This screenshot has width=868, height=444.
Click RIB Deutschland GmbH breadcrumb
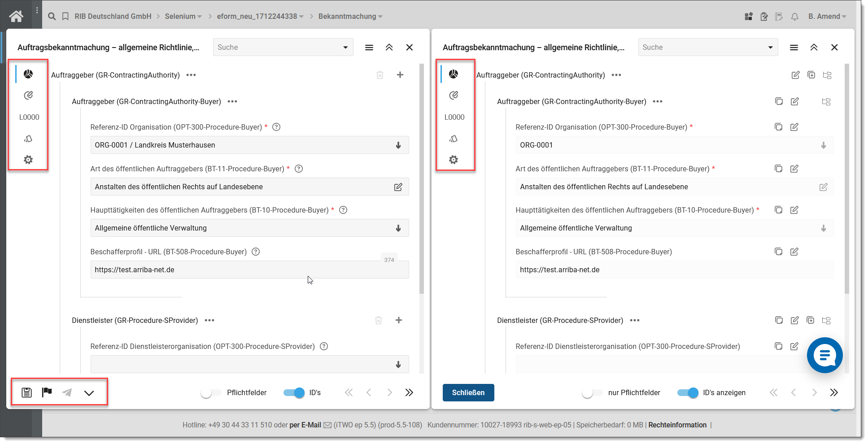[x=113, y=17]
